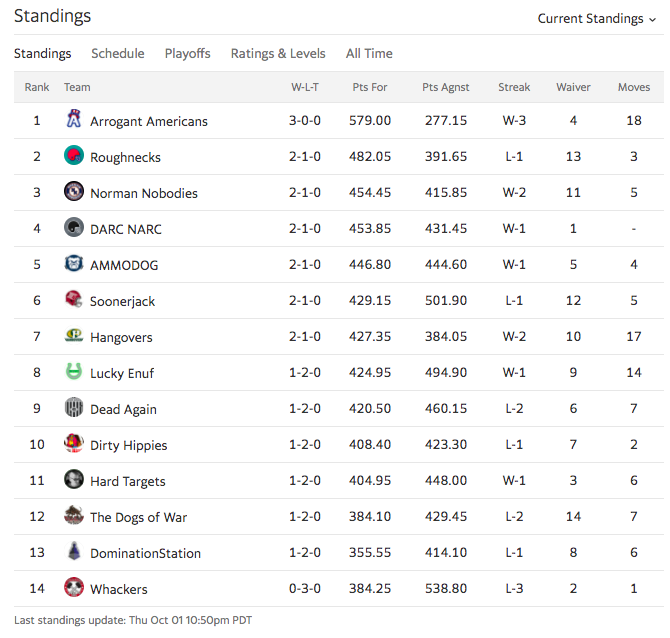Click the Pts For column header

(370, 87)
